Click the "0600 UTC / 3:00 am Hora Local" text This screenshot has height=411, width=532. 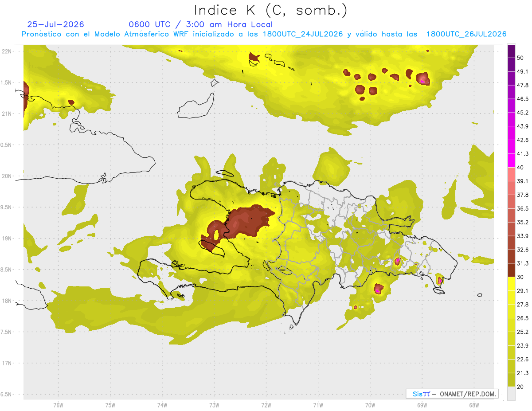pyautogui.click(x=201, y=24)
